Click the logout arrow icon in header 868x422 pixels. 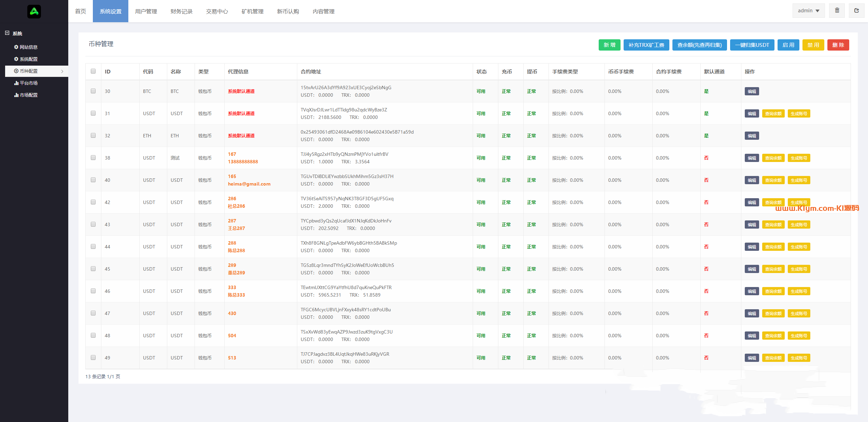(856, 11)
